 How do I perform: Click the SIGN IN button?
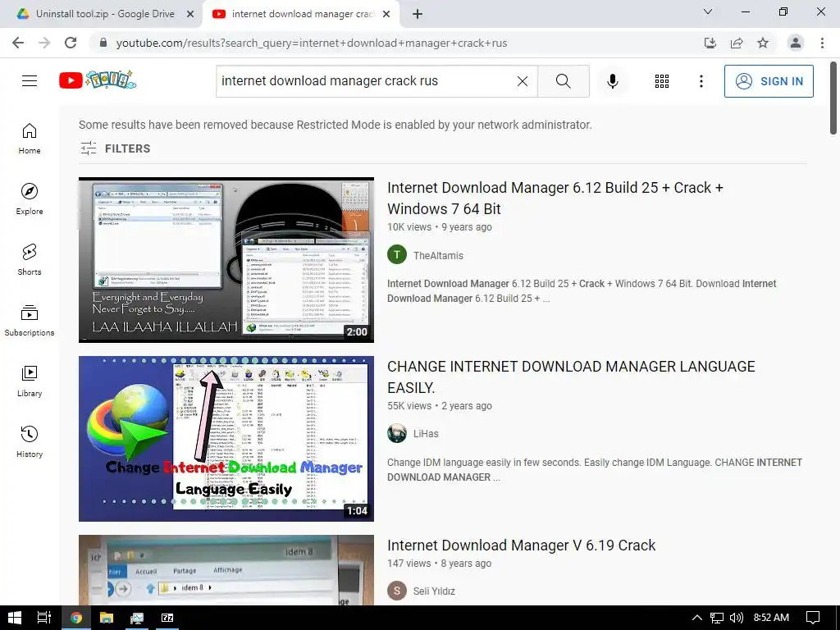[769, 81]
